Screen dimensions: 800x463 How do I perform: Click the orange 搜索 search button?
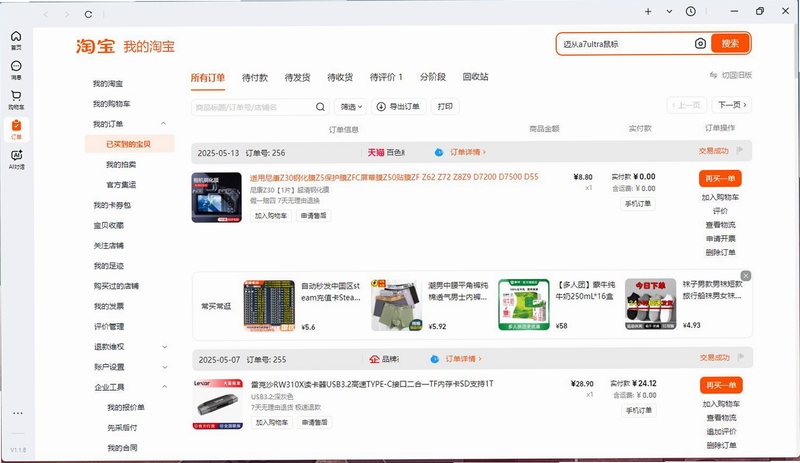coord(730,43)
